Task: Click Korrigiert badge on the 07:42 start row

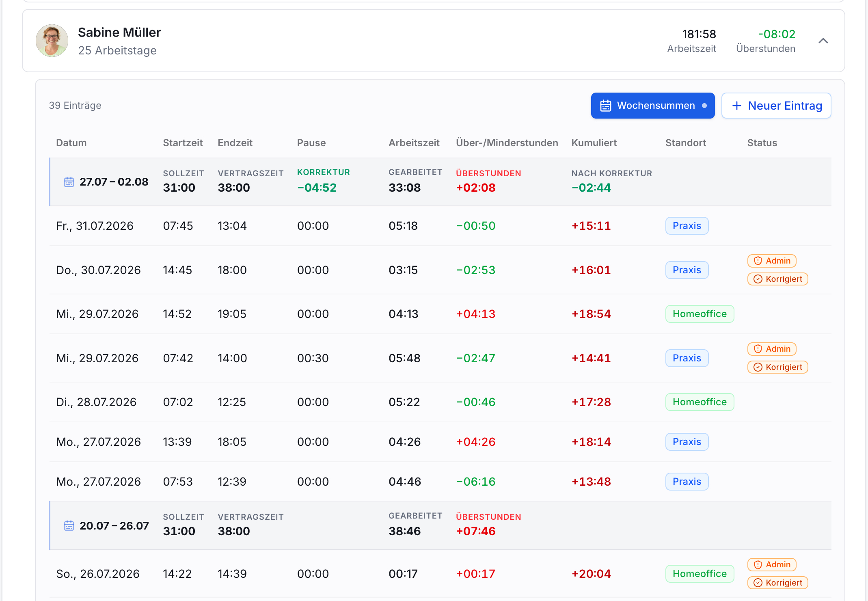Action: click(x=777, y=367)
